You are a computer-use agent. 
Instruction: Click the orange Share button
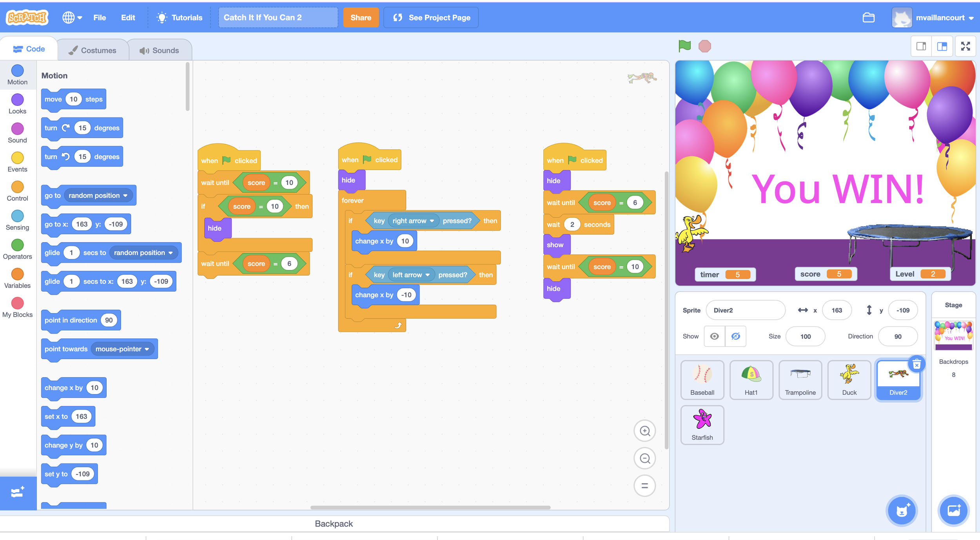click(360, 18)
